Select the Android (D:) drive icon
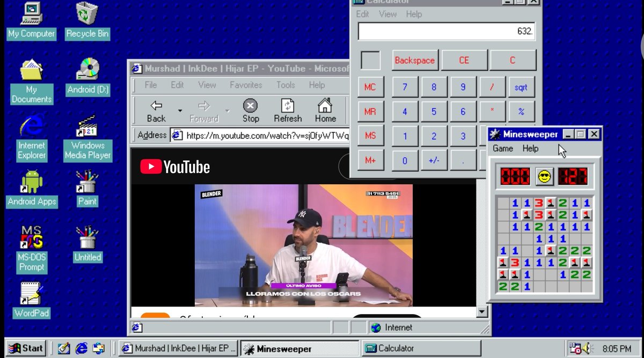 click(x=87, y=77)
